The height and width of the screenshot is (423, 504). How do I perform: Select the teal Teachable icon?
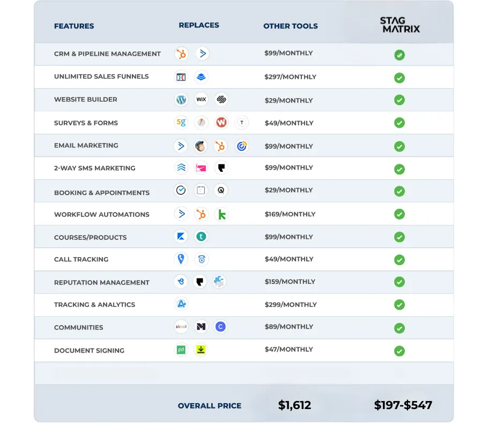click(x=201, y=237)
